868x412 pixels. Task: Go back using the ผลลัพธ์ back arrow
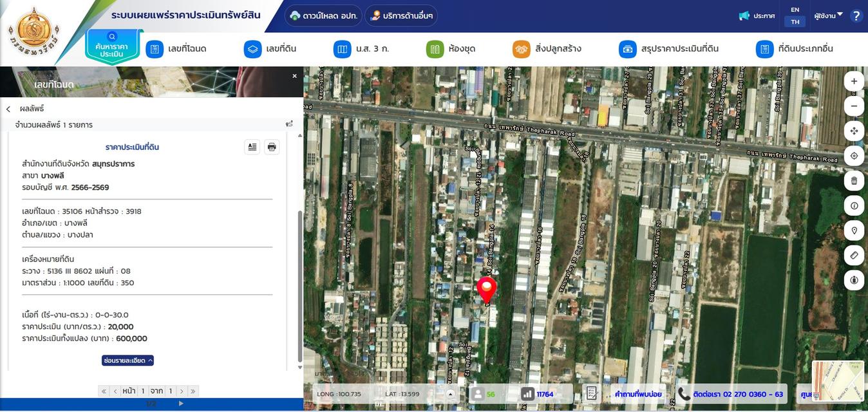click(8, 109)
